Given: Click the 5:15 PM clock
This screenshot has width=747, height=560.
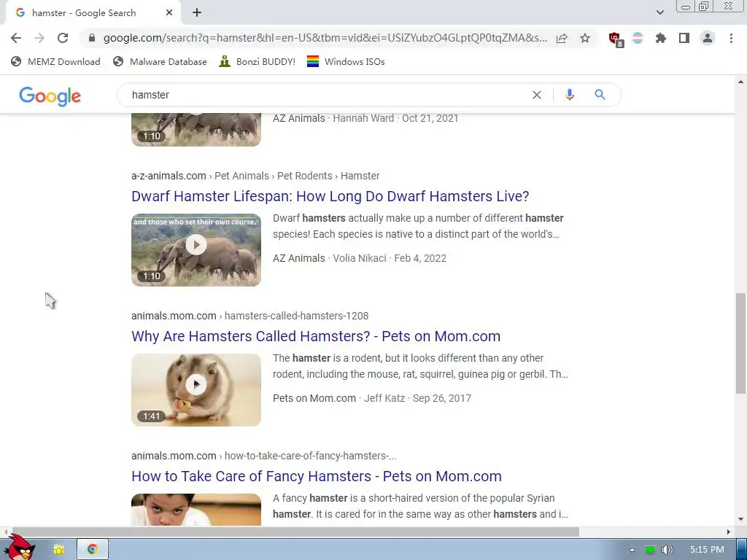Looking at the screenshot, I should tap(707, 550).
